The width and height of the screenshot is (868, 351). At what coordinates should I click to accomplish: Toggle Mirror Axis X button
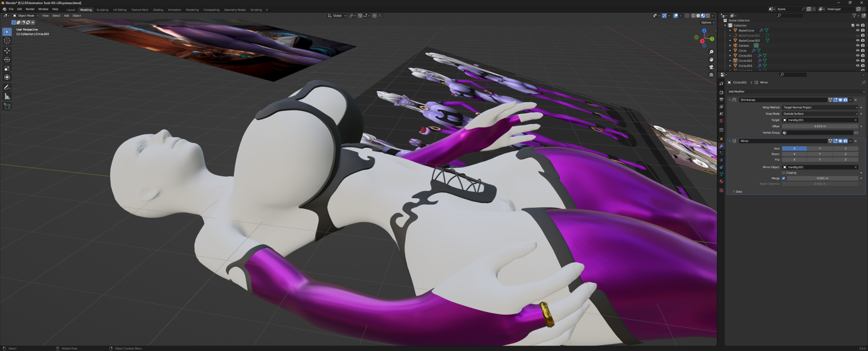(x=794, y=148)
